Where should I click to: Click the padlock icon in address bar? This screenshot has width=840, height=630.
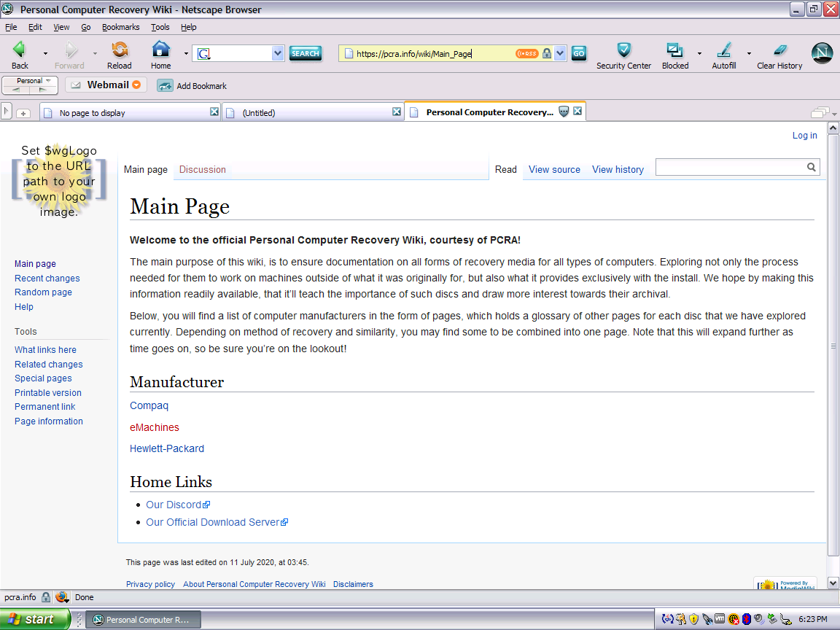(x=546, y=53)
